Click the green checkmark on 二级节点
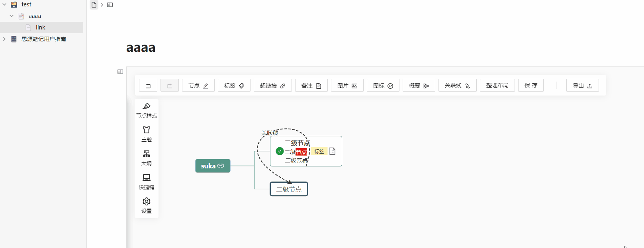The image size is (644, 248). click(x=279, y=151)
